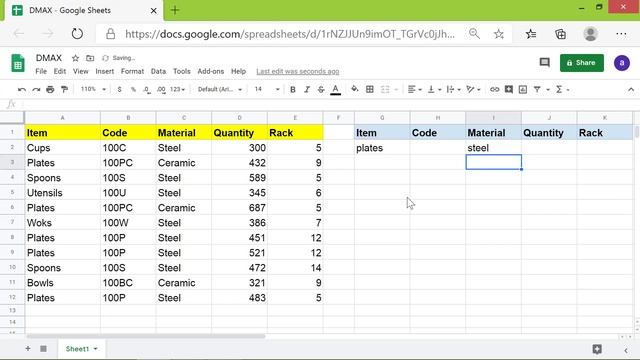Click the Google account avatar
Screen dimensions: 640x360
point(622,63)
